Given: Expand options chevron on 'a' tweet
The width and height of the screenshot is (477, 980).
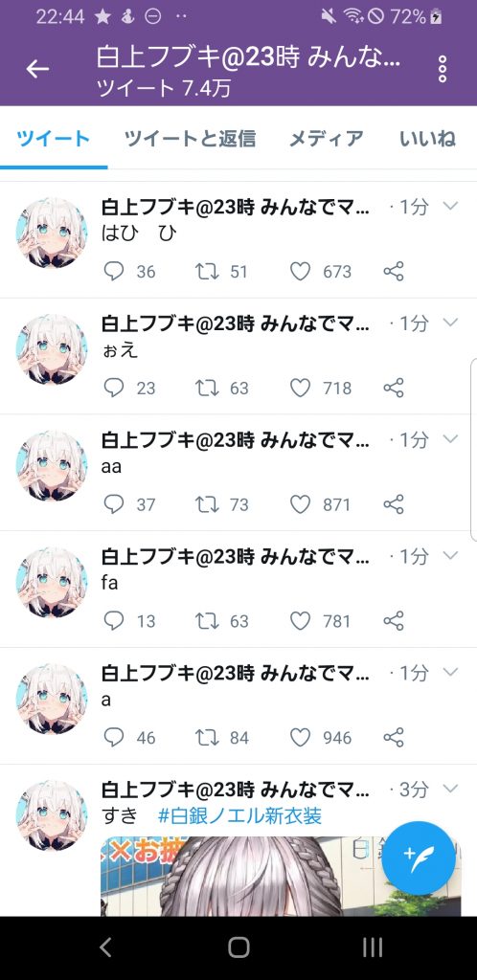Looking at the screenshot, I should click(450, 672).
